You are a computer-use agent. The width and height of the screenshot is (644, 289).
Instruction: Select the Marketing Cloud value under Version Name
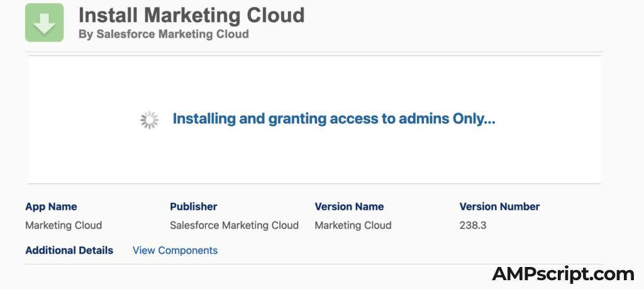(x=353, y=225)
